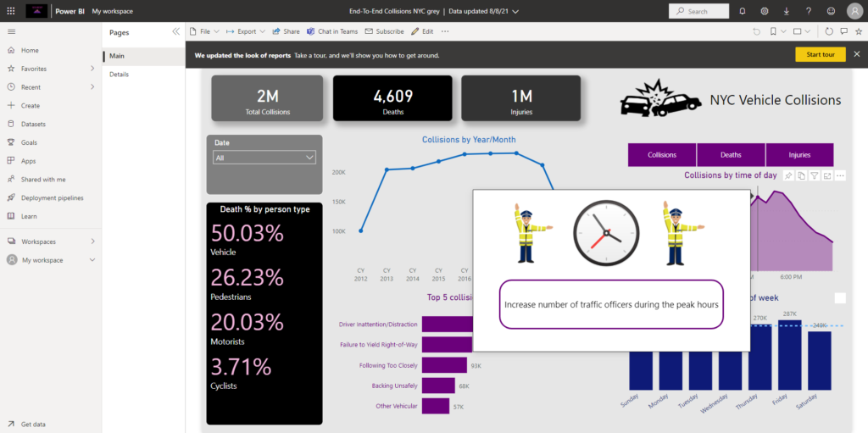Click the Deaths 4,609 card
868x433 pixels.
(x=392, y=98)
